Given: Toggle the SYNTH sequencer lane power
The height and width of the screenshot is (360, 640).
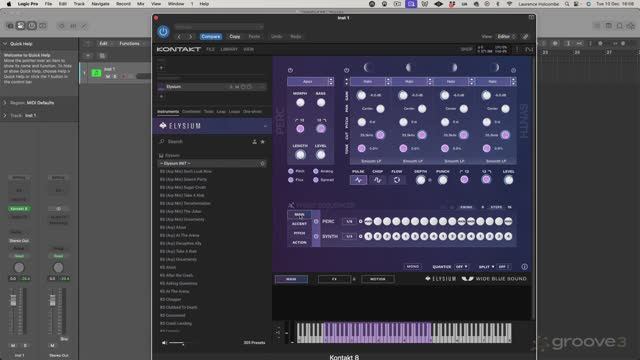Looking at the screenshot, I should (x=316, y=236).
